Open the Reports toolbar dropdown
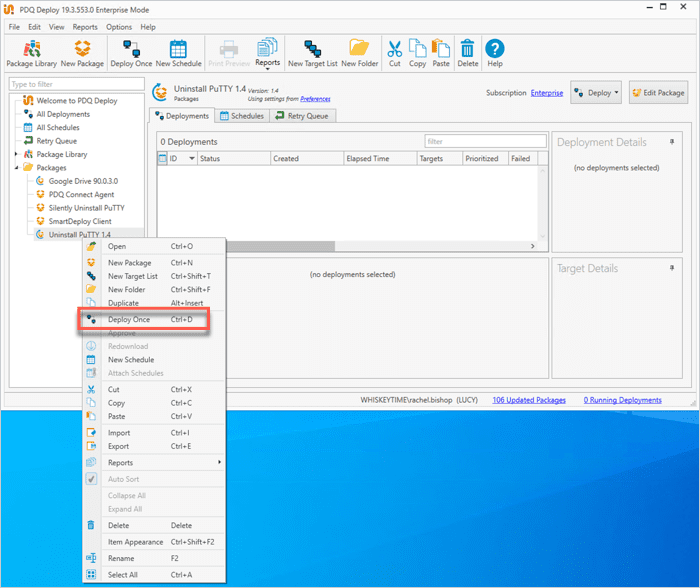700x588 pixels. point(267,53)
